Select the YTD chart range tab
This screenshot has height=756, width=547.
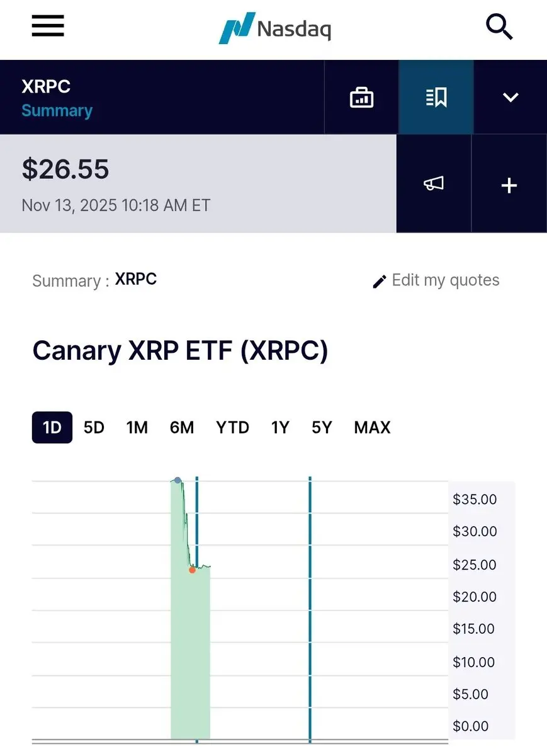coord(232,427)
